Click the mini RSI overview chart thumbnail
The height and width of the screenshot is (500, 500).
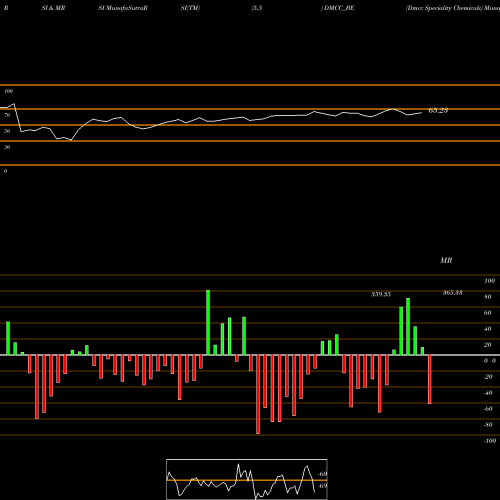point(247,479)
